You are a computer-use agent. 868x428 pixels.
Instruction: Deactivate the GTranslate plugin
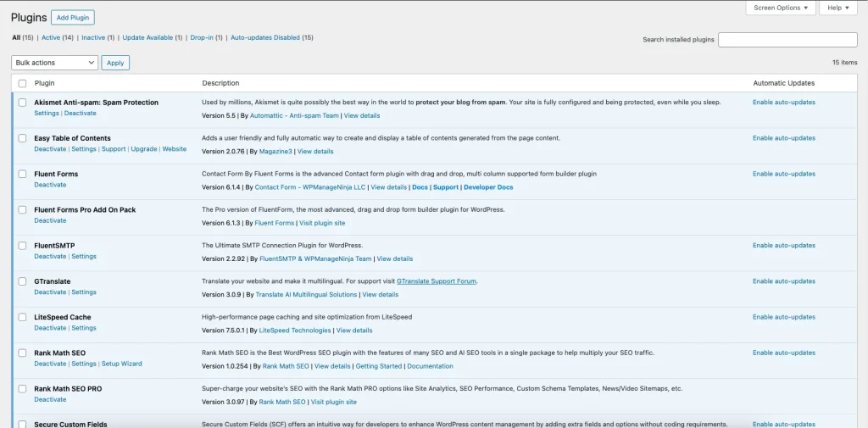coord(50,292)
